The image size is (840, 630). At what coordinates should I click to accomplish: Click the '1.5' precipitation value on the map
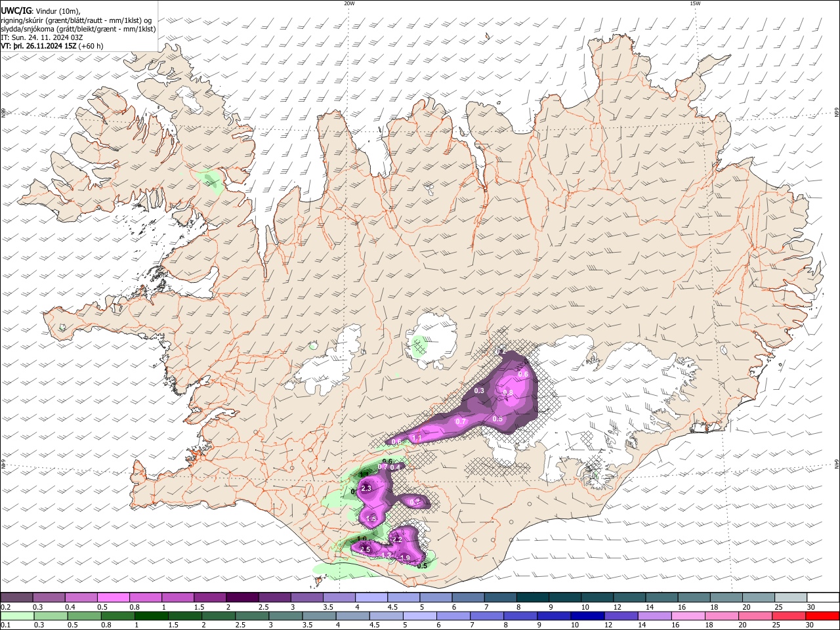371,518
